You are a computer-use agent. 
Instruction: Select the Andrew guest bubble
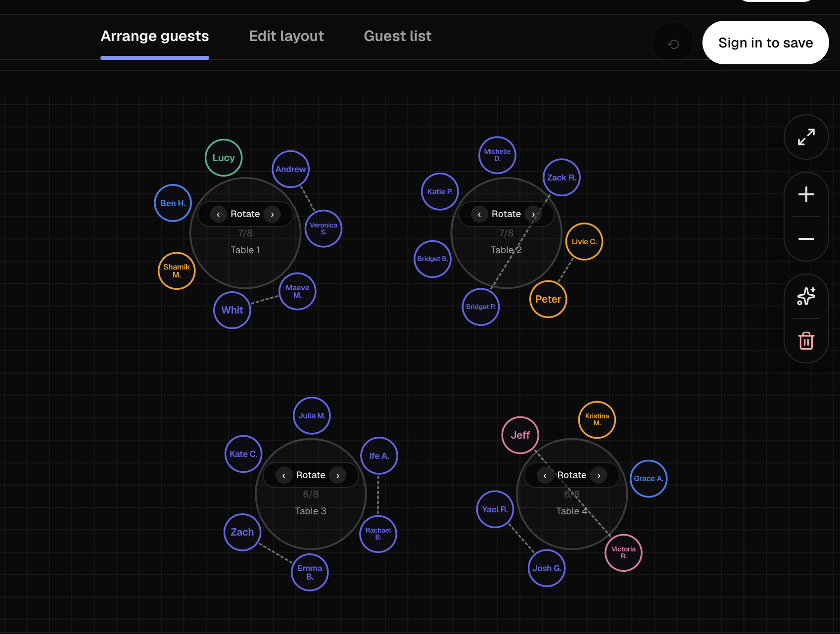[291, 169]
